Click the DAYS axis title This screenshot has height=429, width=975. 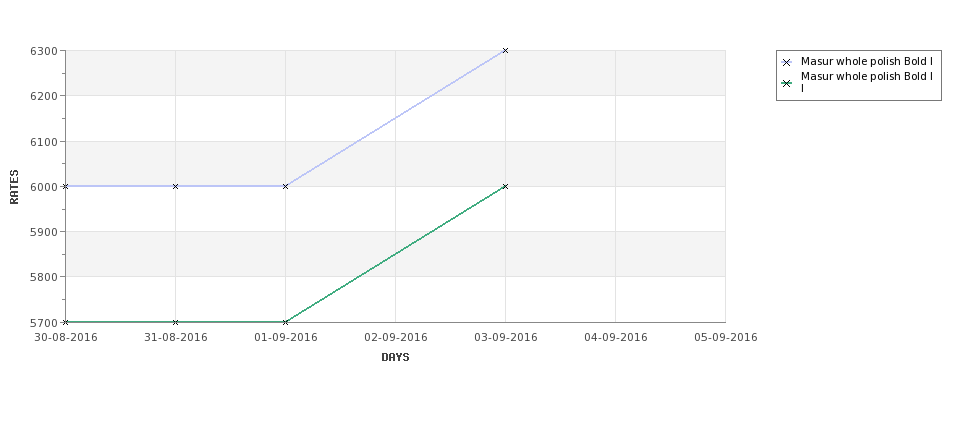tap(395, 358)
